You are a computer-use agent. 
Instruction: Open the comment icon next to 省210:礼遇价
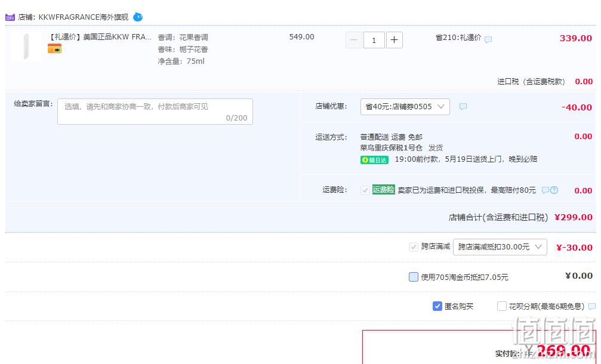pos(488,39)
